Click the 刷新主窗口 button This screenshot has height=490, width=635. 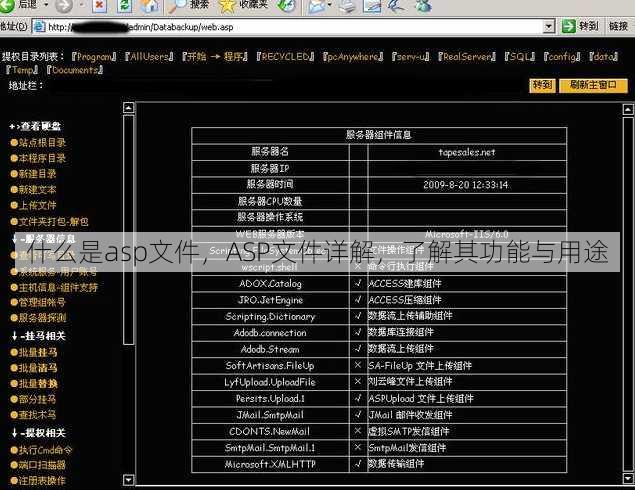(x=593, y=85)
